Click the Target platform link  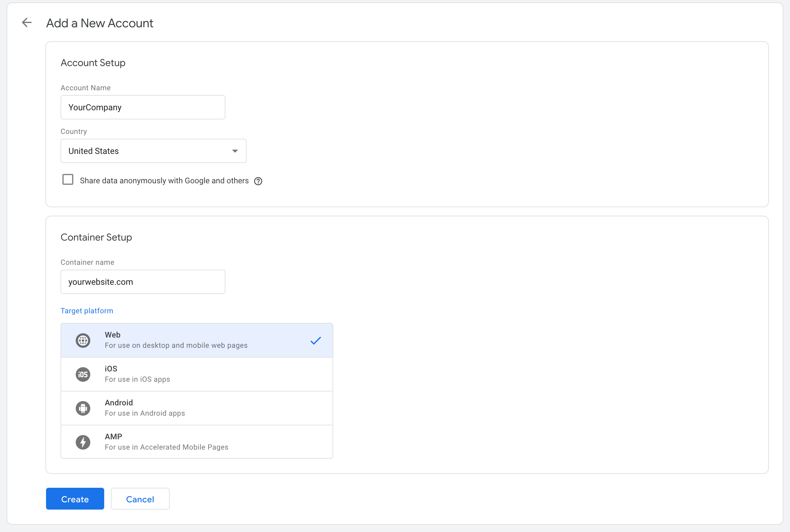click(87, 311)
